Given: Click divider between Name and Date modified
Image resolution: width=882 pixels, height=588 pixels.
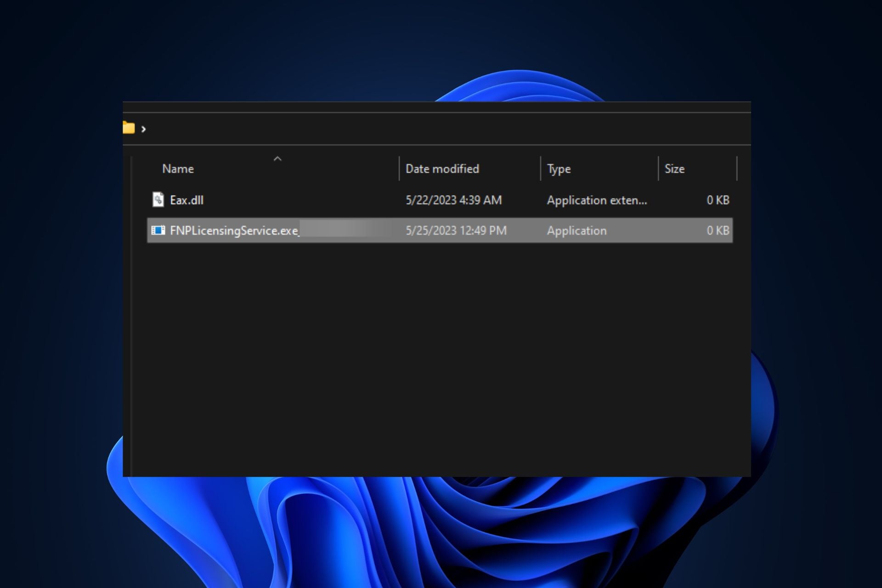Looking at the screenshot, I should 399,169.
